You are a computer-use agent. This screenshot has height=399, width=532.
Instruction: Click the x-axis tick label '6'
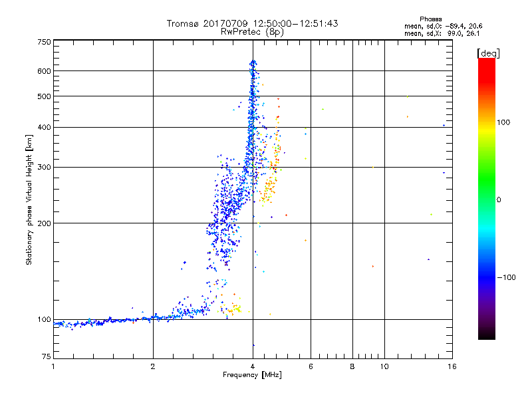point(311,366)
